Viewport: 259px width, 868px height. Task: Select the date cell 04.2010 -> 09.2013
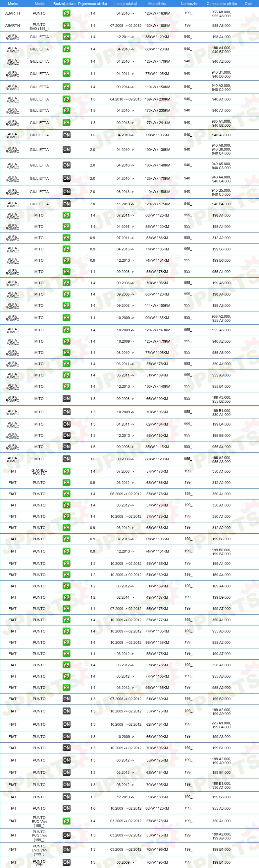click(126, 100)
